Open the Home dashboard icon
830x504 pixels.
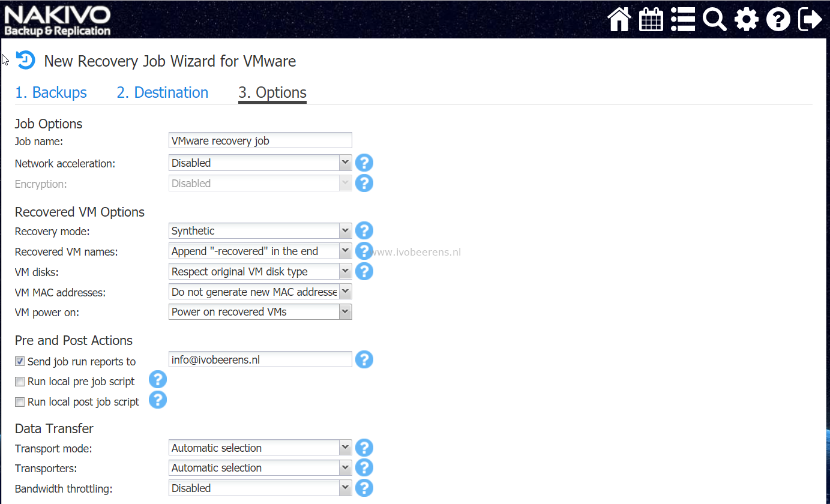click(619, 19)
